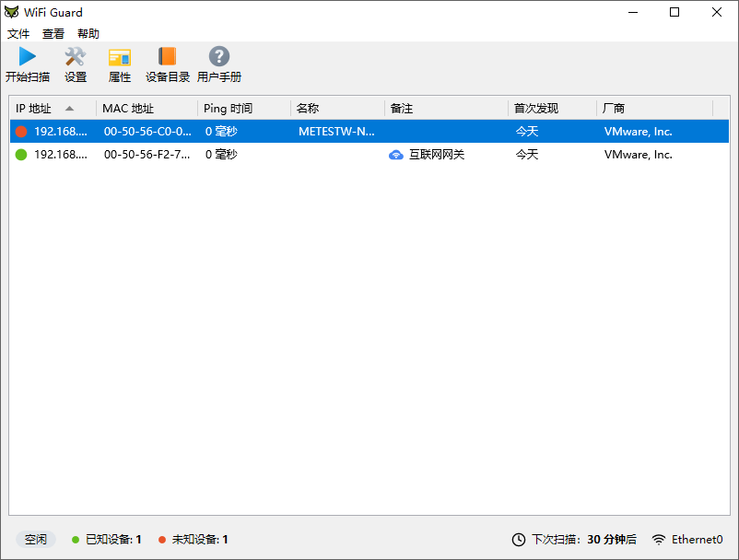Click 今天 in the METESTW-N... row
This screenshot has width=739, height=560.
(527, 132)
